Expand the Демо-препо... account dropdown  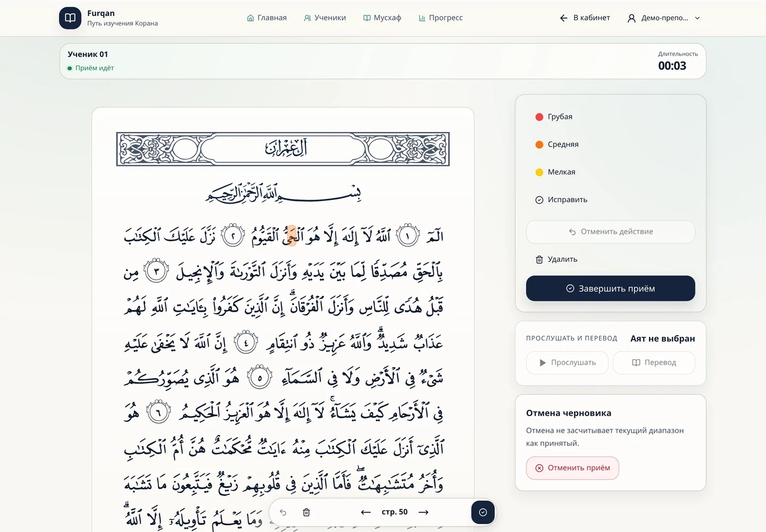(x=664, y=18)
